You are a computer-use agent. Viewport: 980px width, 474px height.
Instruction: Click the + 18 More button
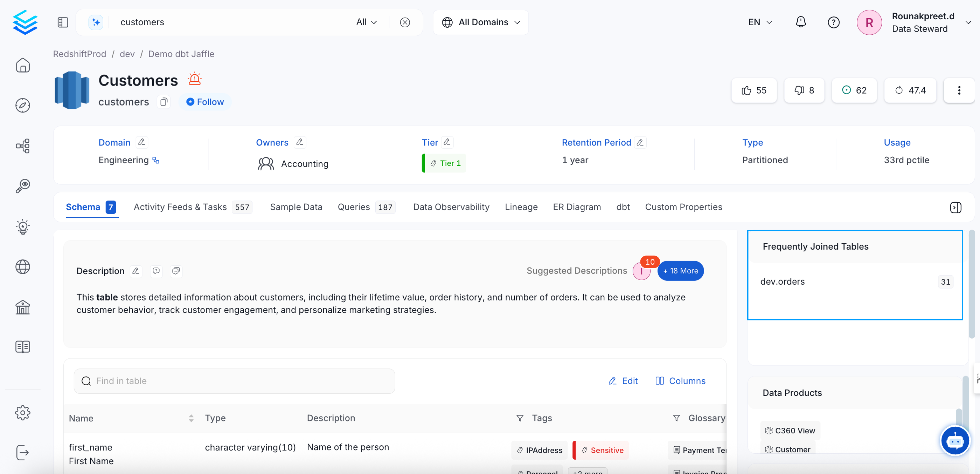pyautogui.click(x=680, y=271)
